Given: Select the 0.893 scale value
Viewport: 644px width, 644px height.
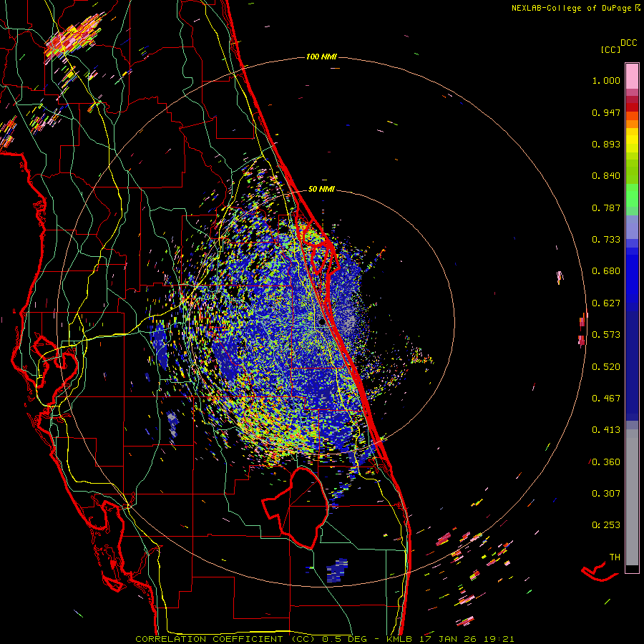Looking at the screenshot, I should coord(606,144).
